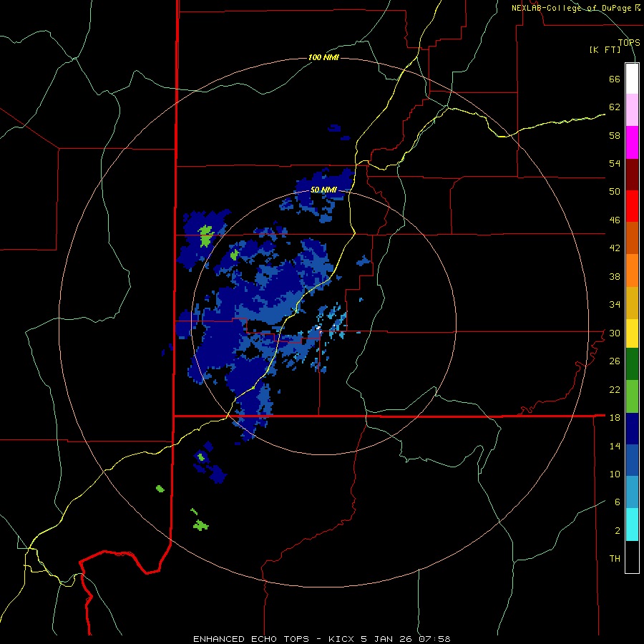The width and height of the screenshot is (644, 644).
Task: Click the legend value "50"
Action: (x=615, y=192)
